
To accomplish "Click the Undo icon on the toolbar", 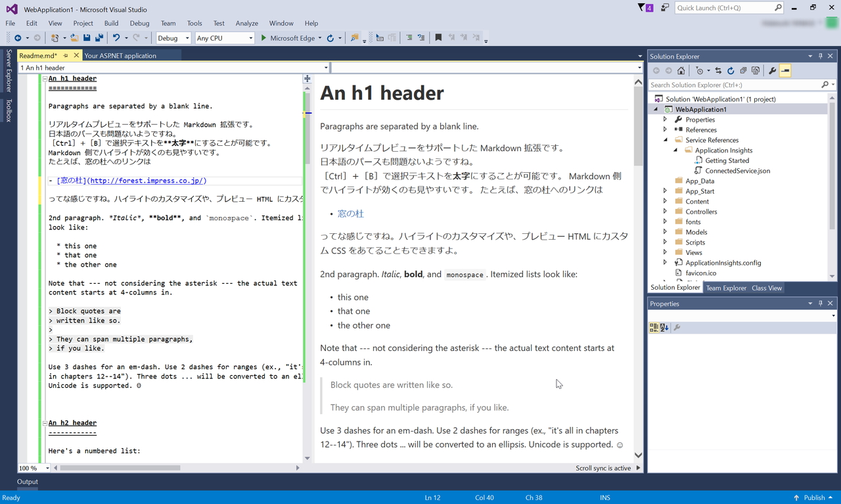I will click(115, 37).
